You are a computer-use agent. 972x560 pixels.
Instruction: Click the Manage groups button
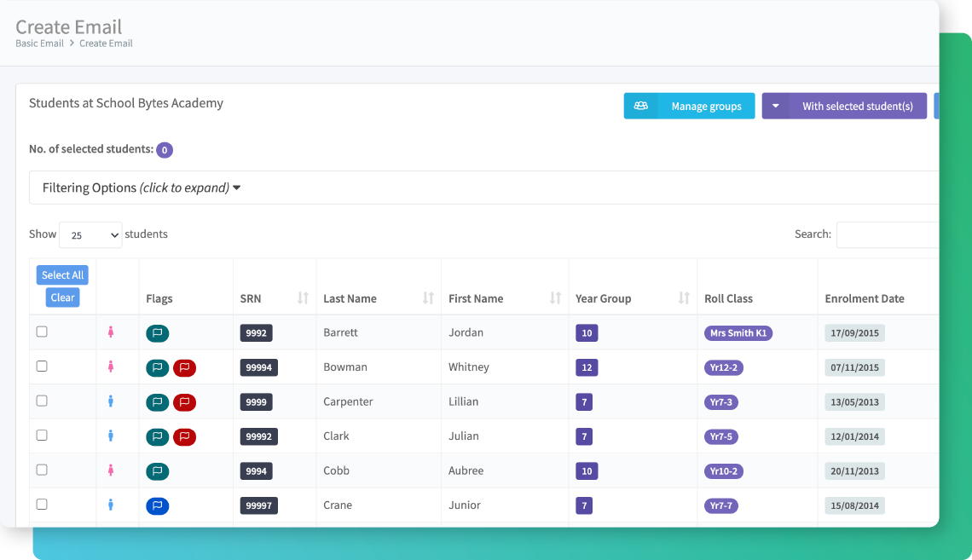coord(689,106)
